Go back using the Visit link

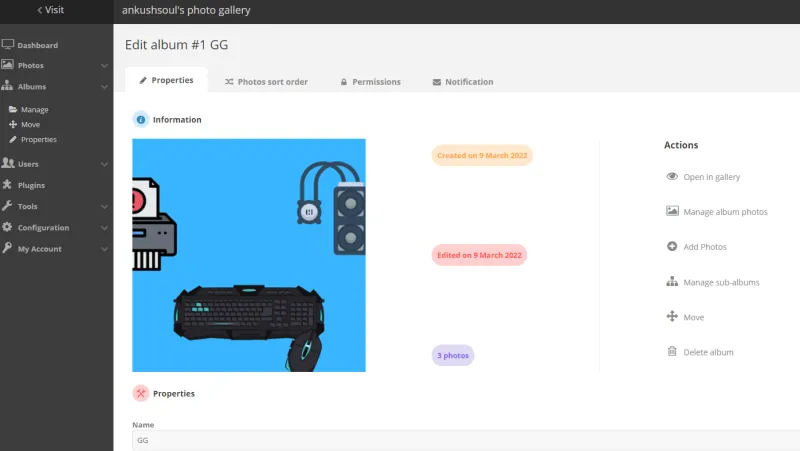pyautogui.click(x=50, y=10)
